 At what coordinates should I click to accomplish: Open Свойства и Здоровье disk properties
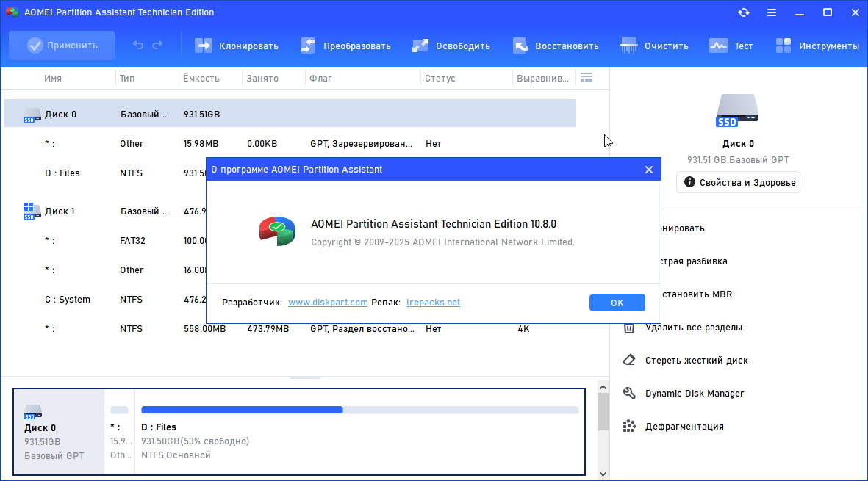click(738, 182)
